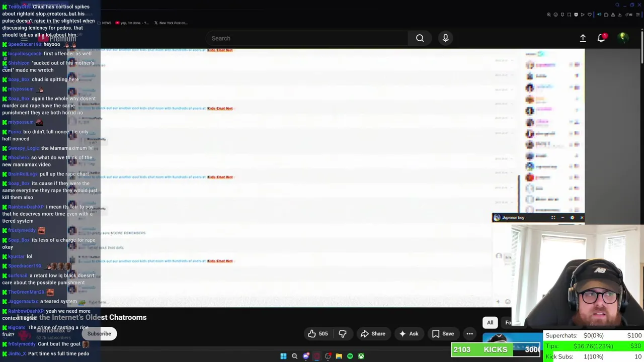The width and height of the screenshot is (644, 362).
Task: Click the screenshot capture browser toolbar icon
Action: tap(569, 15)
